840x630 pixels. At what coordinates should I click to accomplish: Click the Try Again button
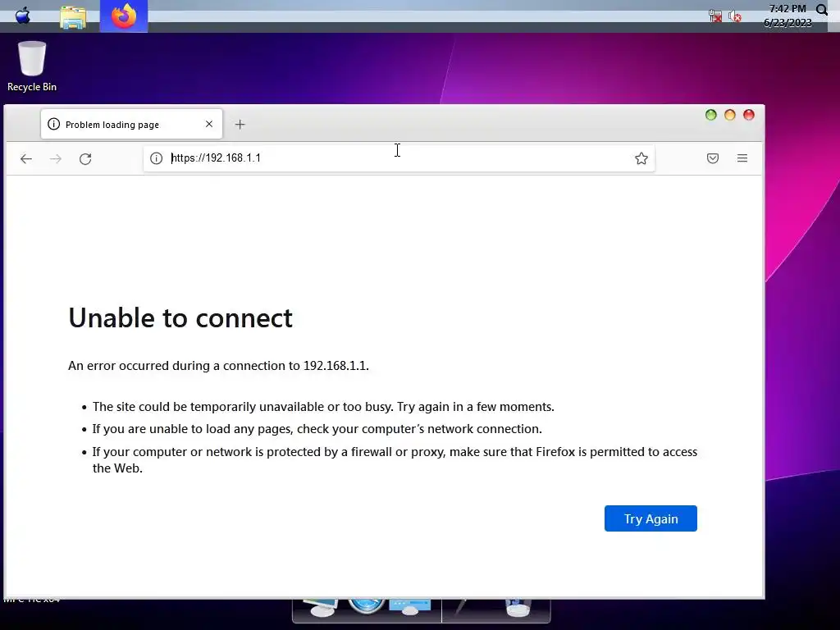click(x=651, y=518)
